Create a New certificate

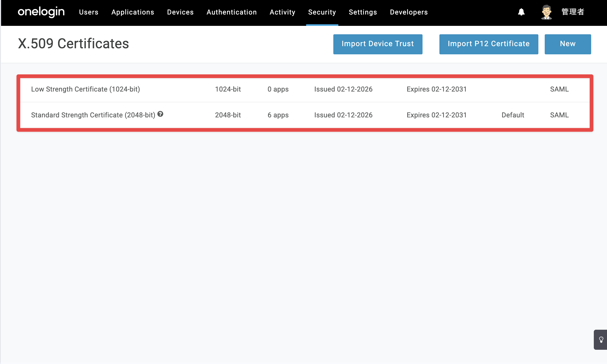[568, 44]
